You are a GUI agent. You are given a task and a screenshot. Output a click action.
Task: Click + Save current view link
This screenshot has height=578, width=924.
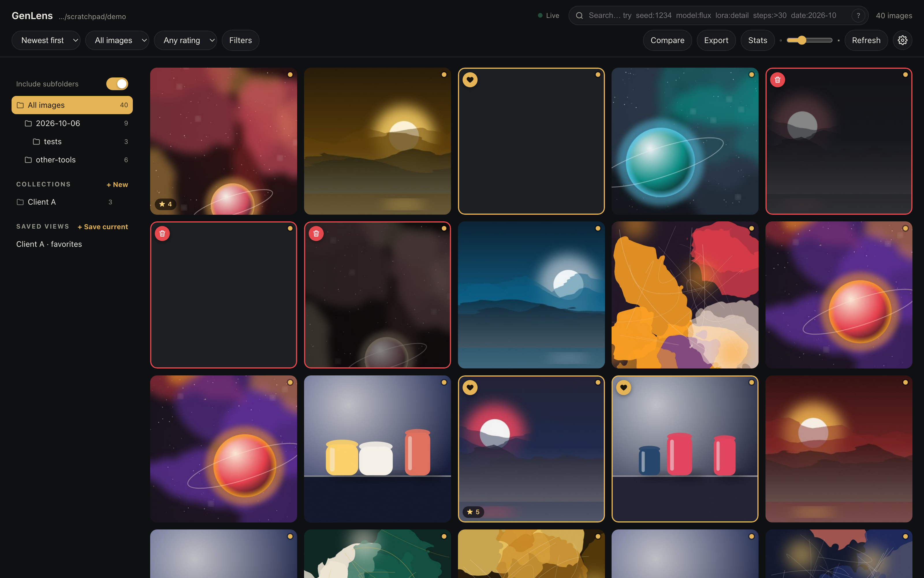[103, 227]
